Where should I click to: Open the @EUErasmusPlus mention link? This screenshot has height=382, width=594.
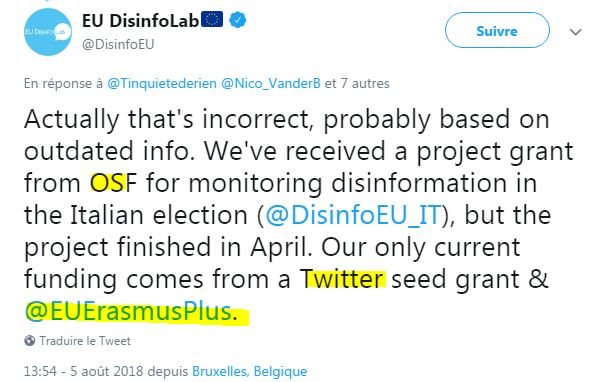[x=128, y=312]
